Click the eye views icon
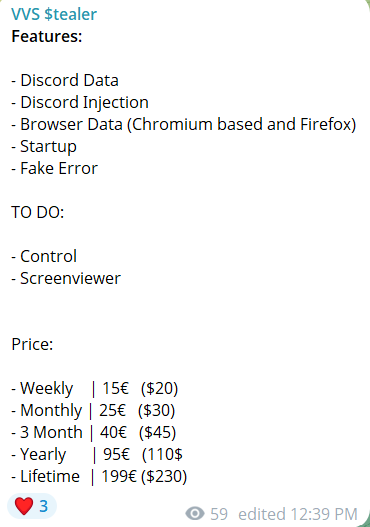The image size is (370, 527). pos(195,514)
